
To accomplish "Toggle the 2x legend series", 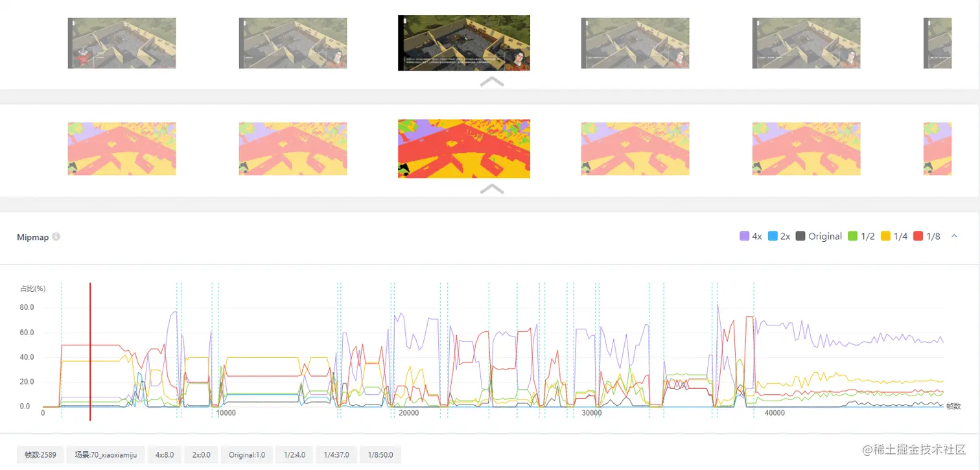I will pos(779,237).
